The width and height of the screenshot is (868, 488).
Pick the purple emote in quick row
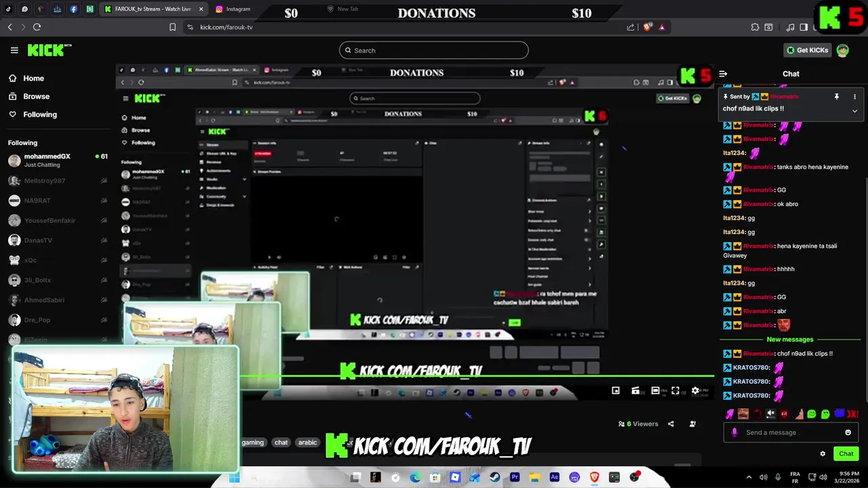coord(730,414)
